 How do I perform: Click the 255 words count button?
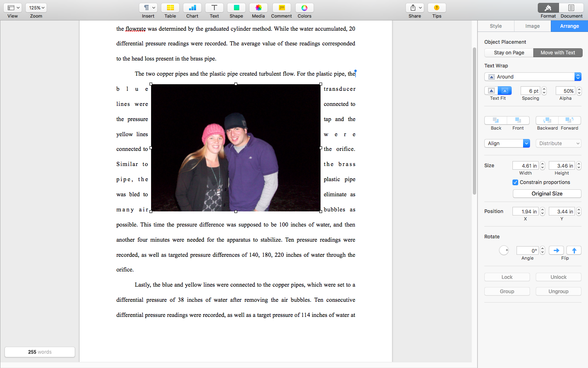click(x=40, y=352)
